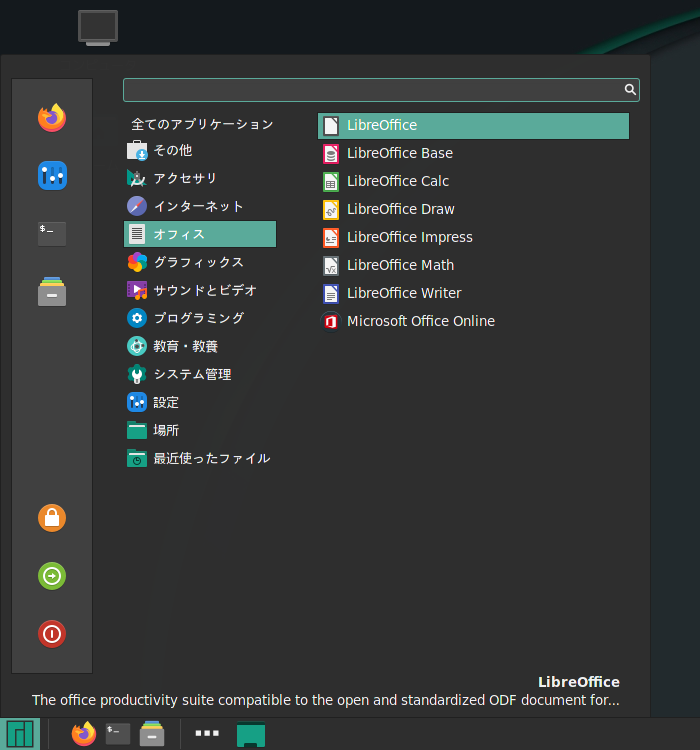The height and width of the screenshot is (750, 700).
Task: Click the monitor icon on the desktop
Action: 98,28
